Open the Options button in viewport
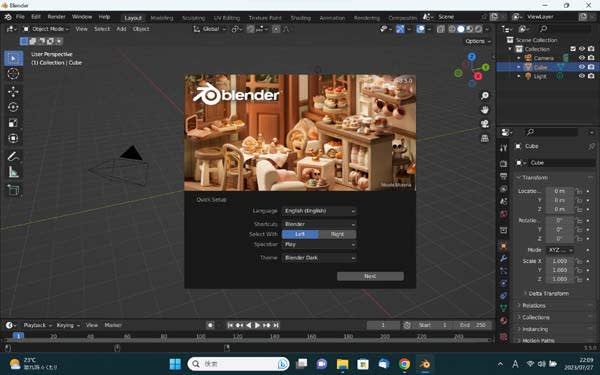The image size is (600, 375). (478, 41)
